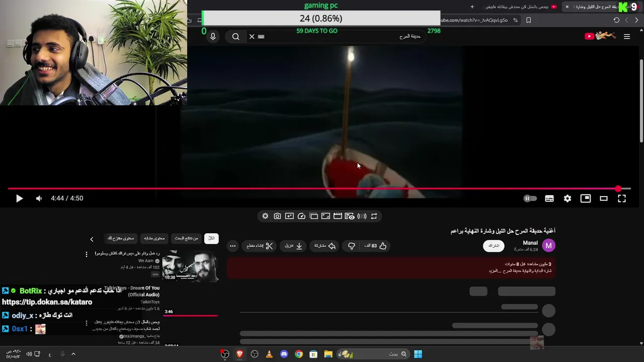644x362 pixels.
Task: Select the محتوى مشابه filter chip
Action: (154, 238)
